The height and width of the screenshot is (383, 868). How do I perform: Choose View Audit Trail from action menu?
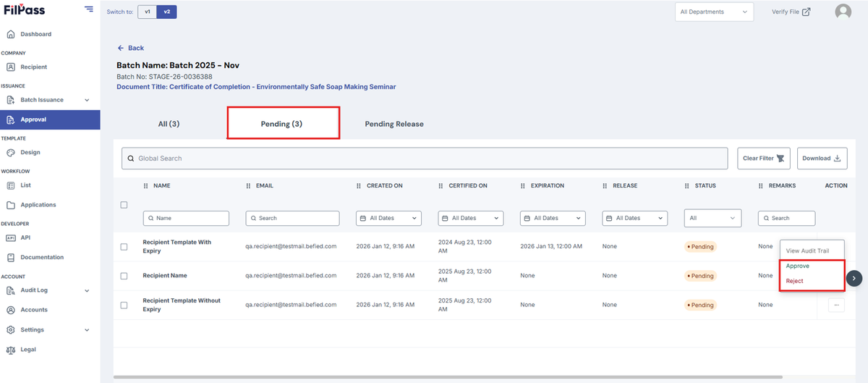click(x=807, y=251)
